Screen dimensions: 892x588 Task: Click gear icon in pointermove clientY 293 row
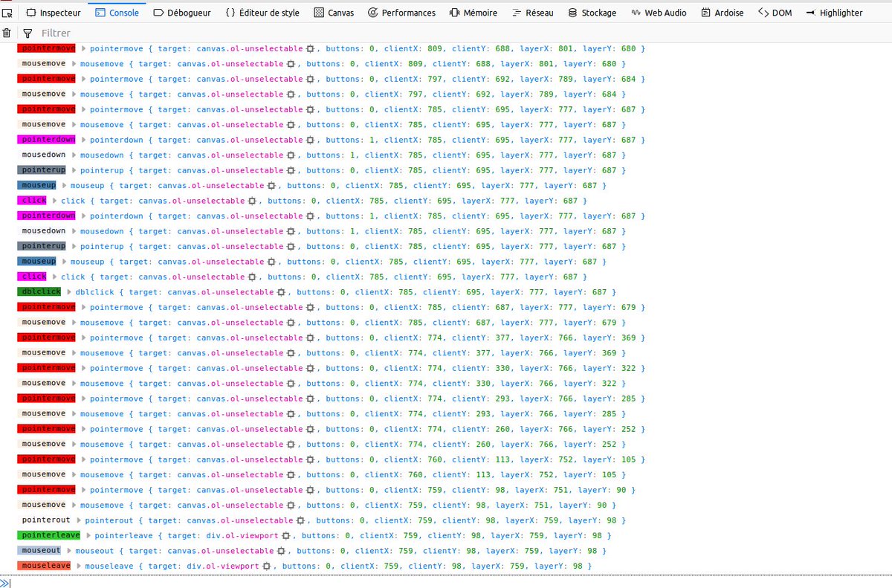point(310,398)
